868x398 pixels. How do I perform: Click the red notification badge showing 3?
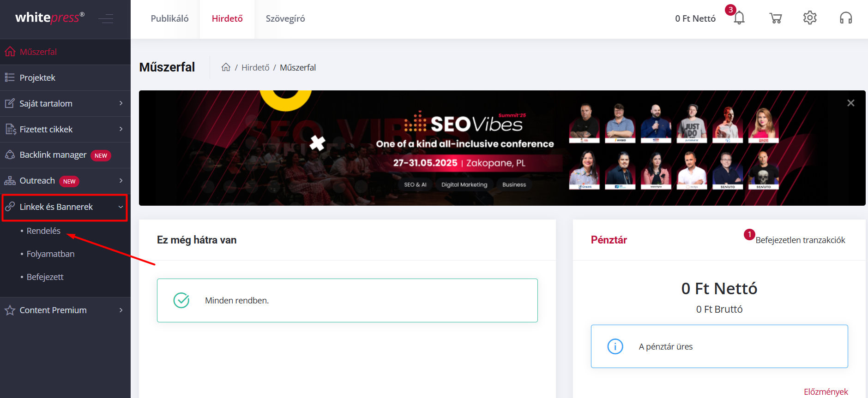[x=730, y=10]
